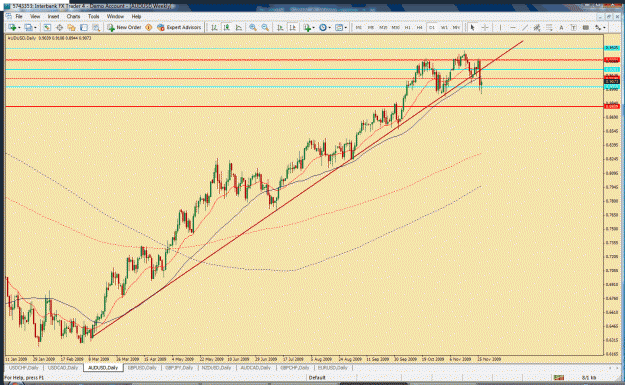
Task: Select the AUDUSD,Daily chart tab
Action: (103, 368)
